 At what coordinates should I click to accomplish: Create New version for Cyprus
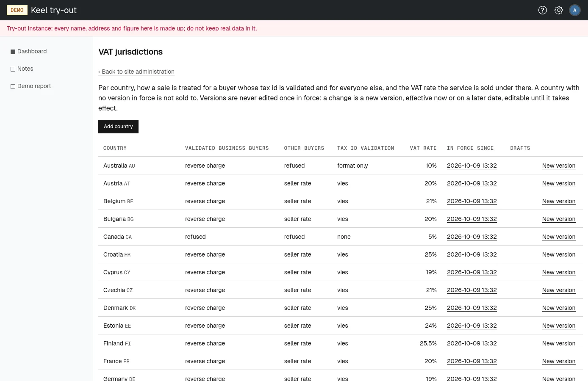point(559,272)
